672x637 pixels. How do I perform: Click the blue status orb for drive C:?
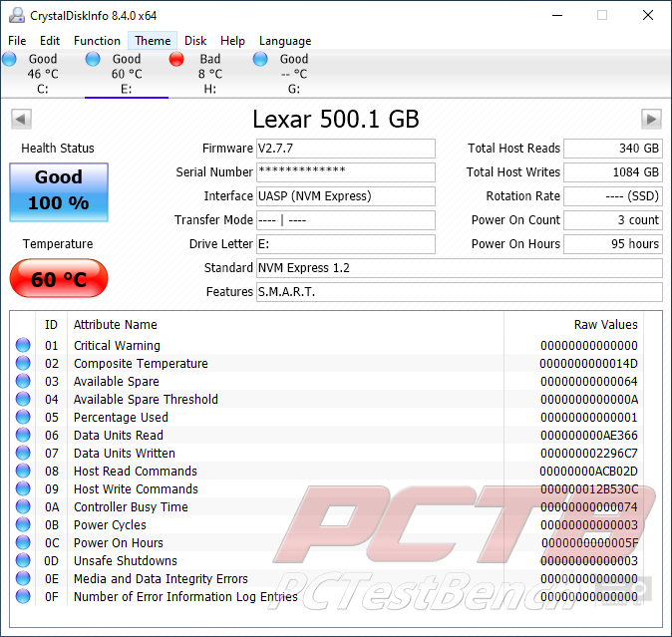(9, 59)
